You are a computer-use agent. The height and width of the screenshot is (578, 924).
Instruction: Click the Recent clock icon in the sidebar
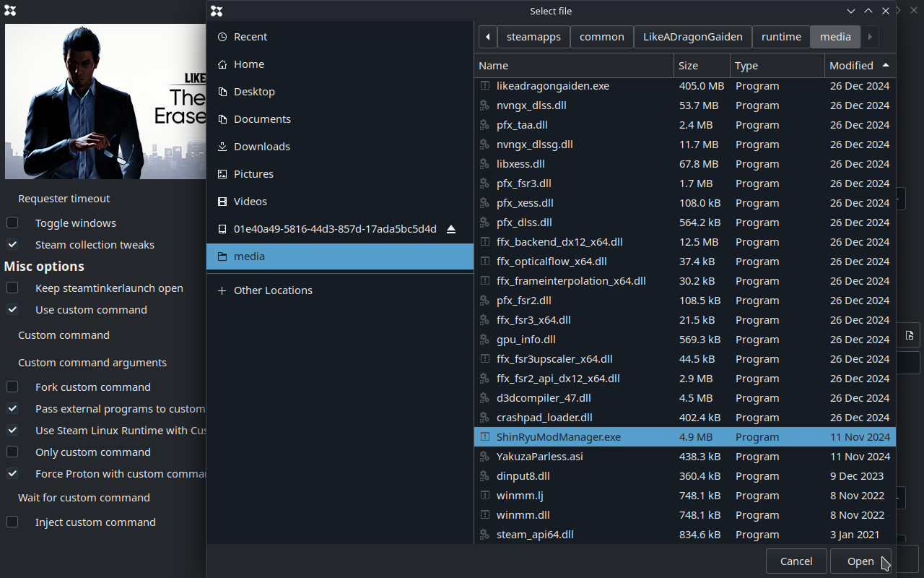(222, 37)
